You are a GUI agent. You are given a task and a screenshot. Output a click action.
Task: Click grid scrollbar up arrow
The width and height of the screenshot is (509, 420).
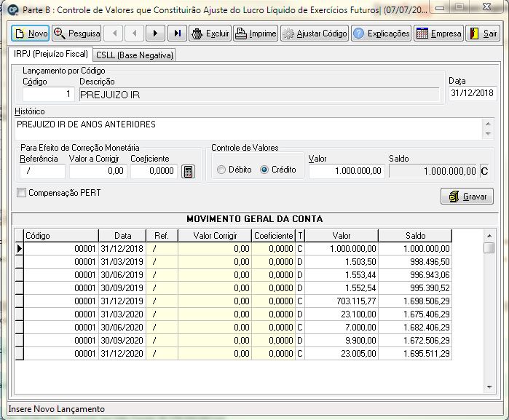coord(489,236)
